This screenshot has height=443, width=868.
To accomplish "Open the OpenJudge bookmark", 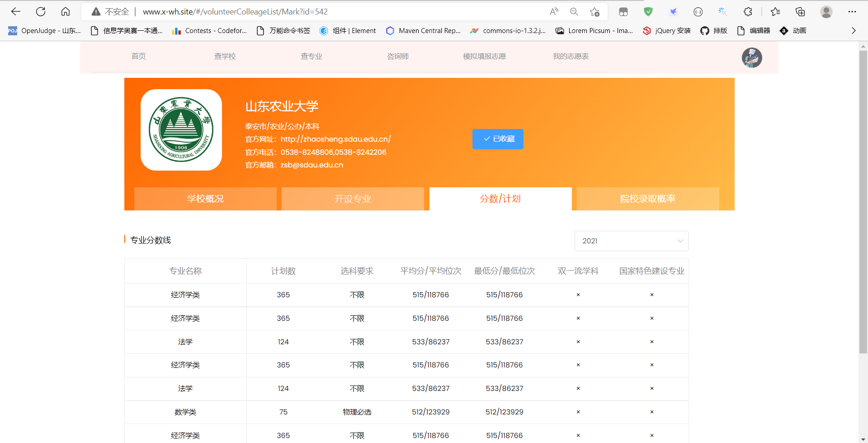I will point(44,31).
